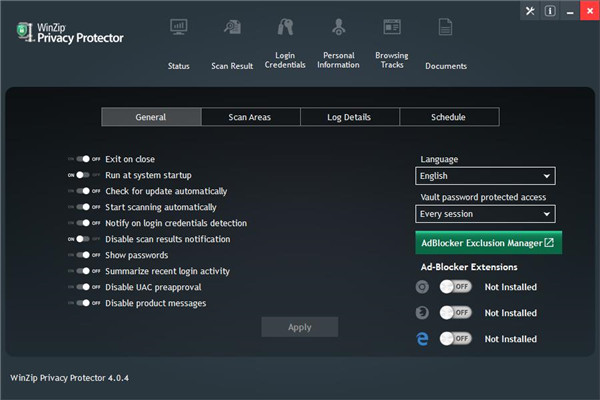
Task: Switch to the Log Details tab
Action: click(x=349, y=117)
